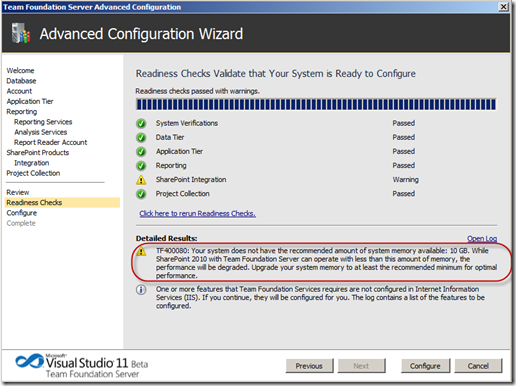Click the readiness checks progress bar

point(316,104)
